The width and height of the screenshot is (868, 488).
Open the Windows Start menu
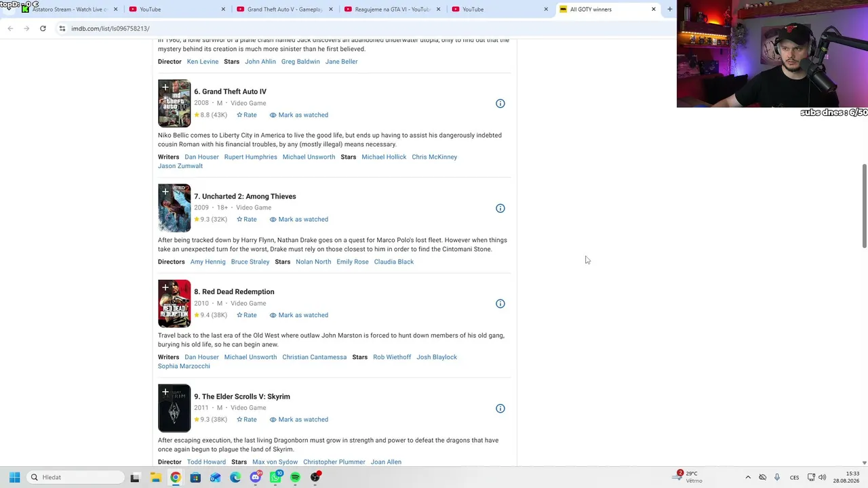(14, 477)
